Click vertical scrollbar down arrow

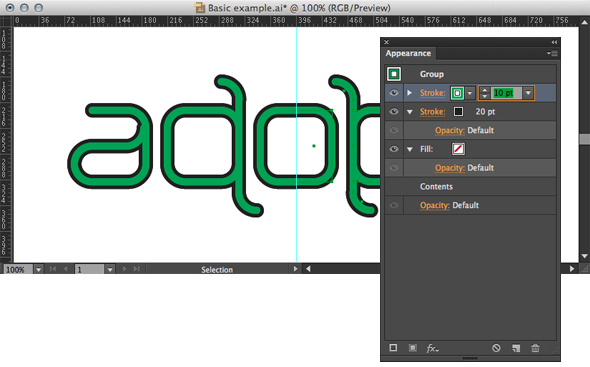584,256
